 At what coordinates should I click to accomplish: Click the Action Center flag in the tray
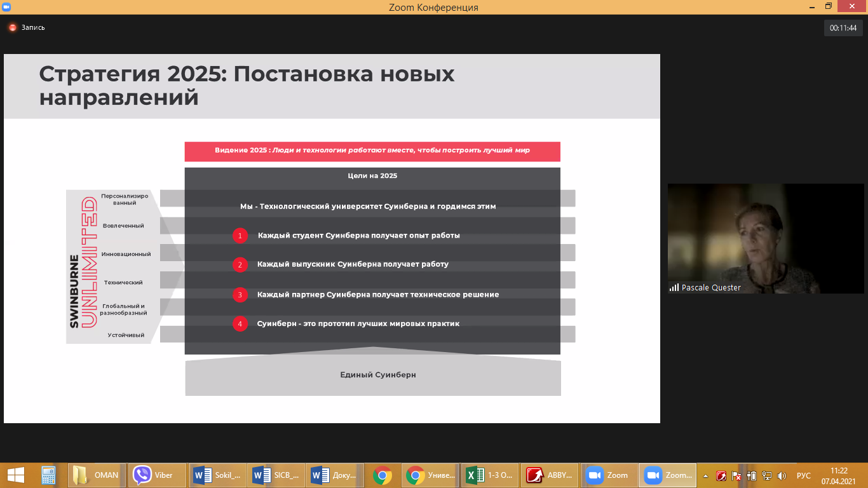tap(737, 475)
